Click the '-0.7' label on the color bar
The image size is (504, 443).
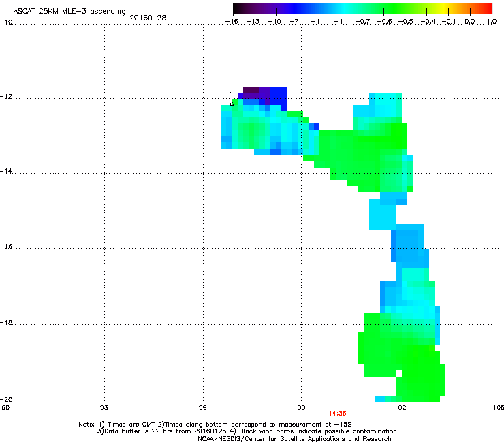[x=362, y=22]
